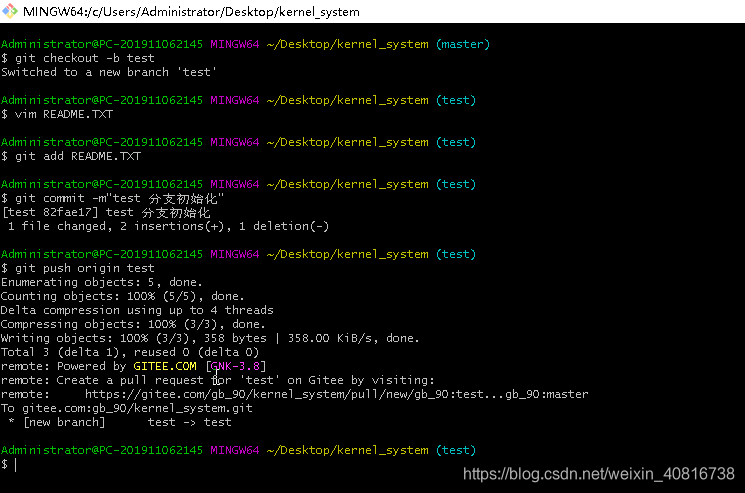Click the 'git add README.TXT' command

pyautogui.click(x=71, y=156)
